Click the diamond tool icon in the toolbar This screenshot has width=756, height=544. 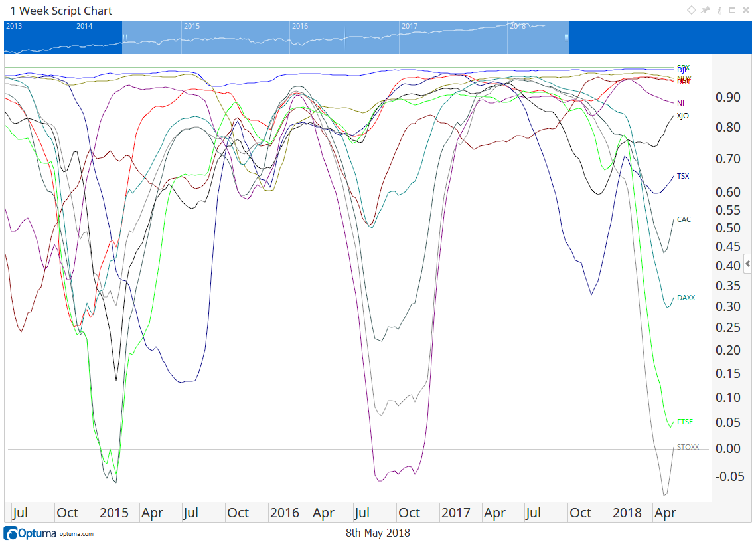pos(692,10)
